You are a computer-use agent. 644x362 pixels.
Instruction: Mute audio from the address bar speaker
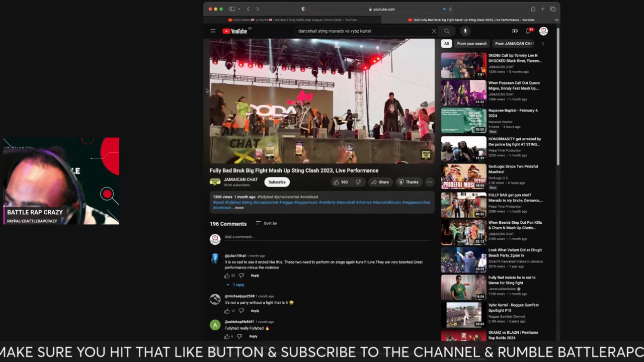tap(444, 9)
